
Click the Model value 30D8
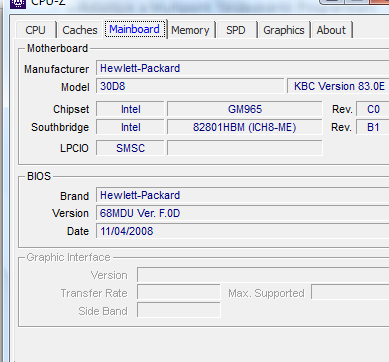pos(190,86)
